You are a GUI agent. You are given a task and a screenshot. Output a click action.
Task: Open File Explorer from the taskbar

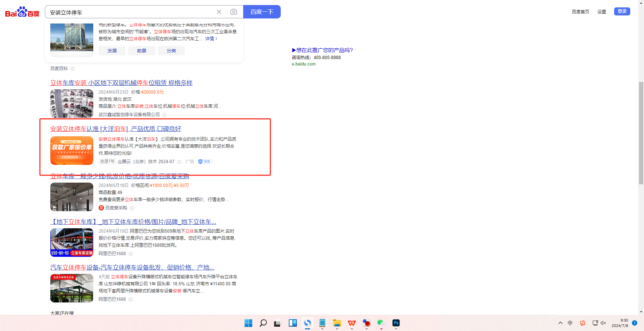pyautogui.click(x=337, y=323)
